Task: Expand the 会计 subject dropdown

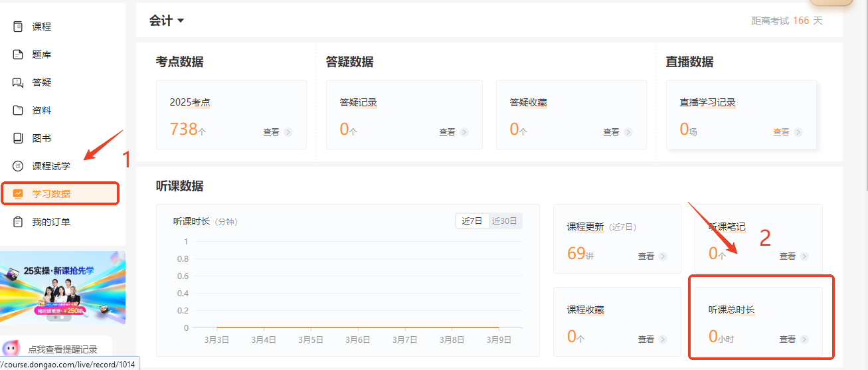Action: click(167, 21)
